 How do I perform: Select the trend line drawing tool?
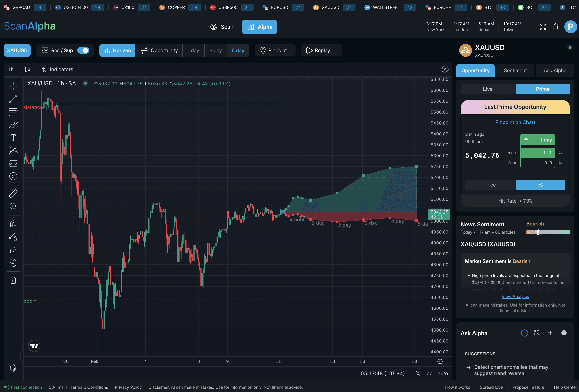13,99
